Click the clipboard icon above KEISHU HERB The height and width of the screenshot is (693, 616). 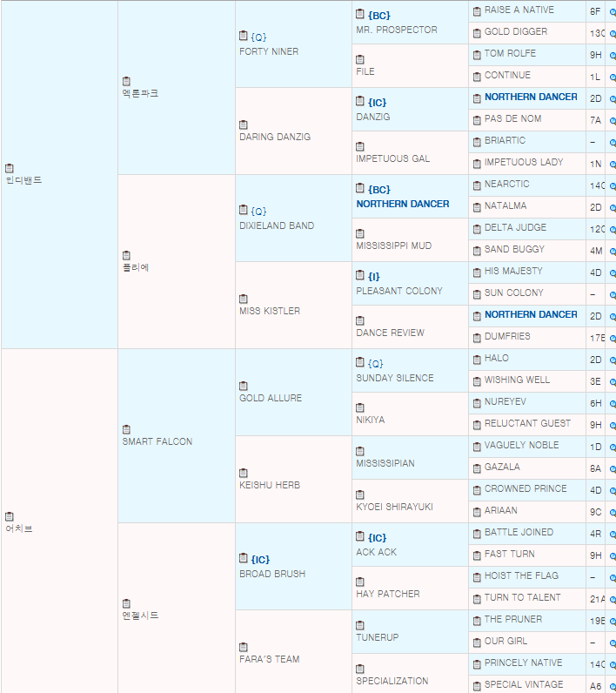point(244,473)
